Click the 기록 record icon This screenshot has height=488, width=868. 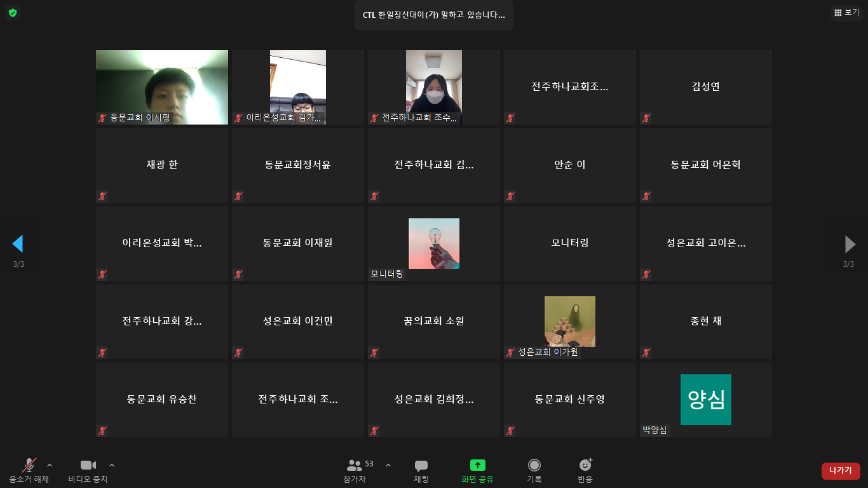[x=534, y=465]
